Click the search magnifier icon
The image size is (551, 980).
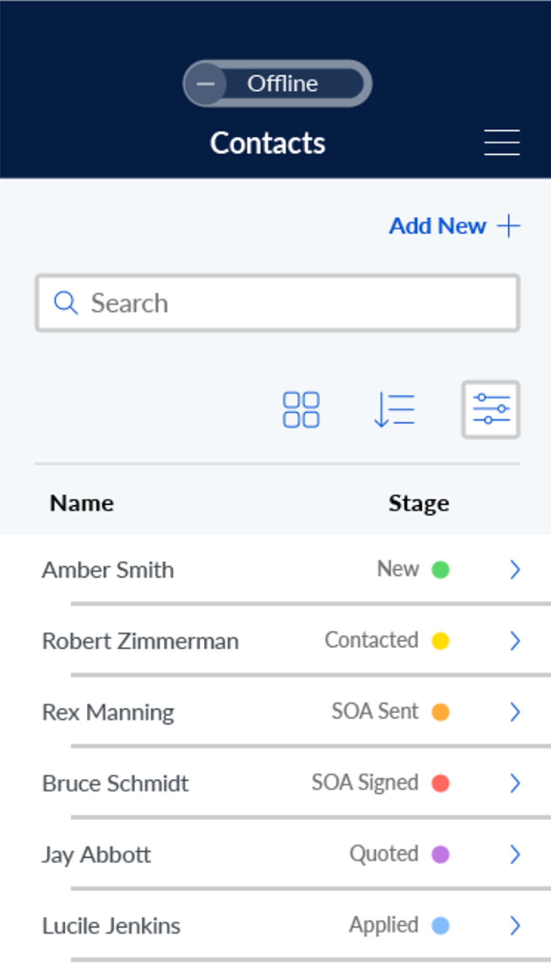[x=66, y=303]
